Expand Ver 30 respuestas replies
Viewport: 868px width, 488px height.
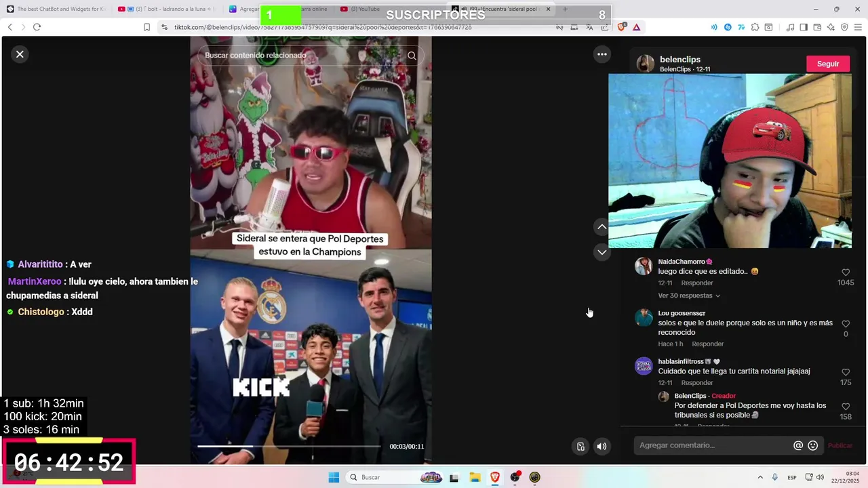tap(689, 296)
